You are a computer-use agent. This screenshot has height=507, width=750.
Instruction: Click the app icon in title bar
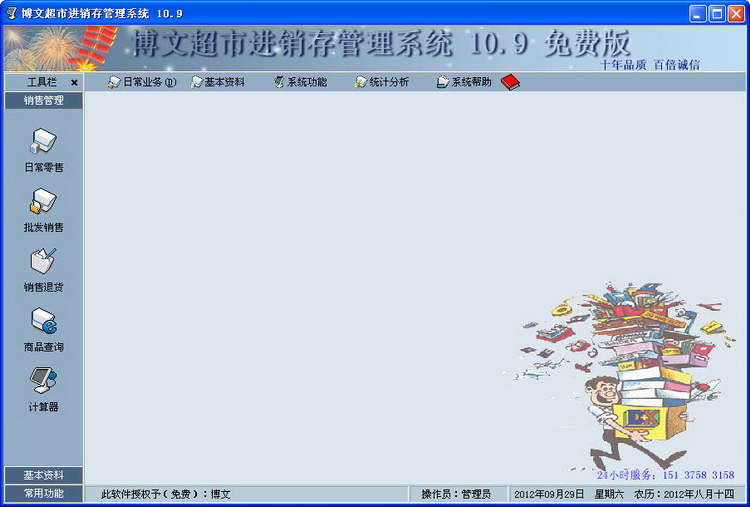11,13
